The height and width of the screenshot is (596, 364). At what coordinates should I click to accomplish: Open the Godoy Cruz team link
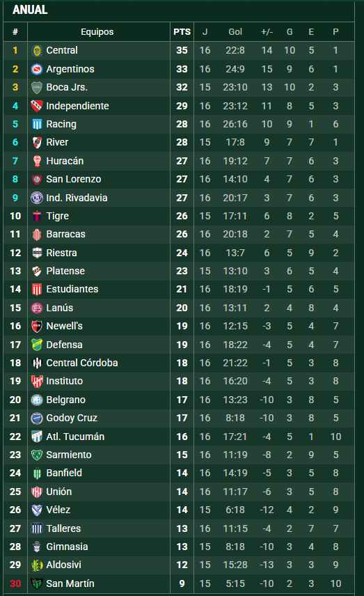click(x=72, y=418)
